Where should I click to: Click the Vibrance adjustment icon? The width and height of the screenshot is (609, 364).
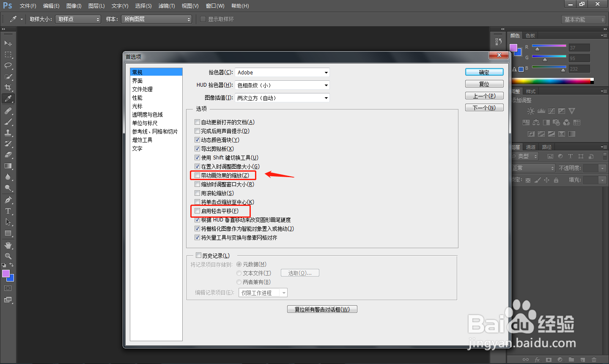point(572,111)
